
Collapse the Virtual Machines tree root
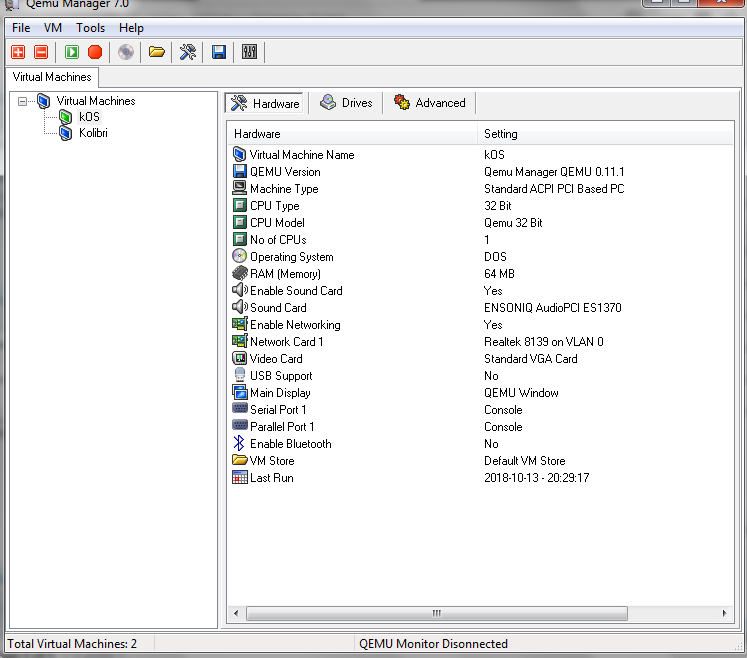(23, 101)
